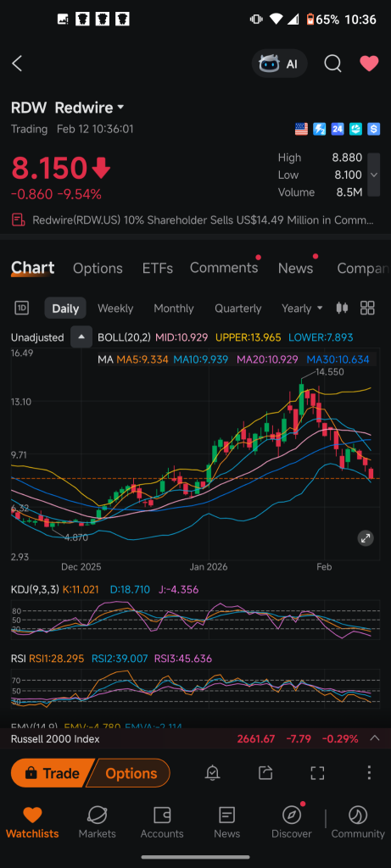Select the Monthly timeframe
391x868 pixels.
click(x=174, y=309)
